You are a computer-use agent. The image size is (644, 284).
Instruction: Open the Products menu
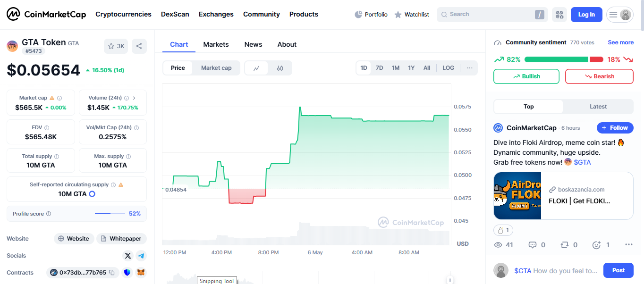coord(304,14)
